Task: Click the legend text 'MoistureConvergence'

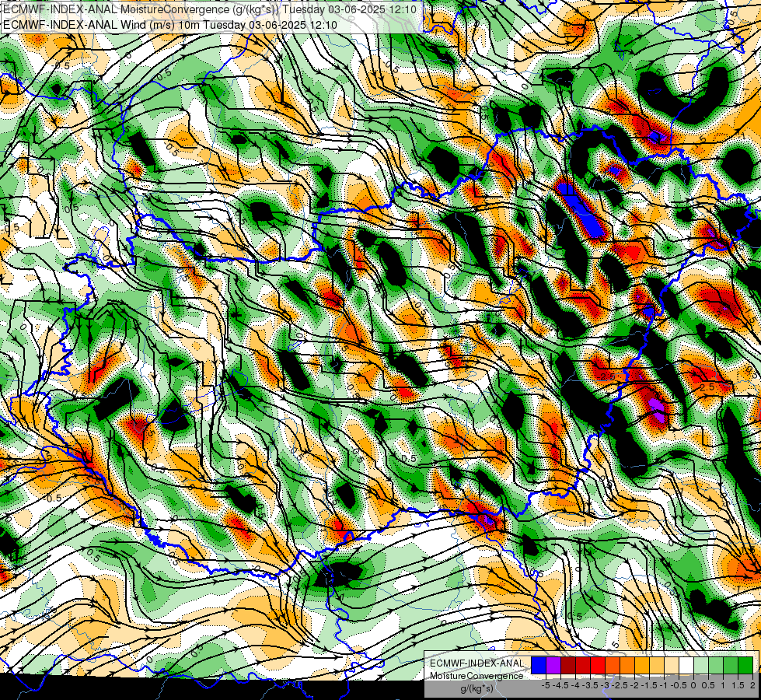Action: [476, 676]
